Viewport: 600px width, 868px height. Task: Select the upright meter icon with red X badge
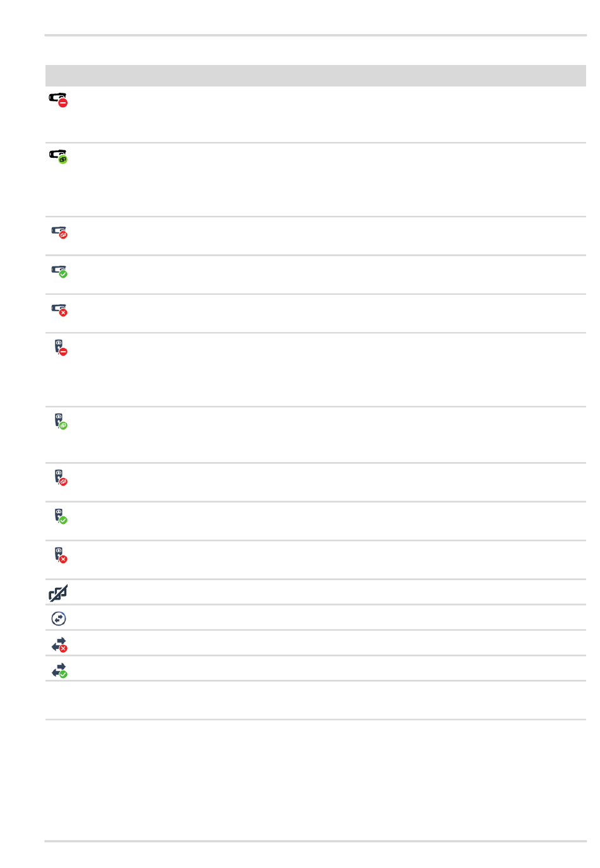coord(61,555)
